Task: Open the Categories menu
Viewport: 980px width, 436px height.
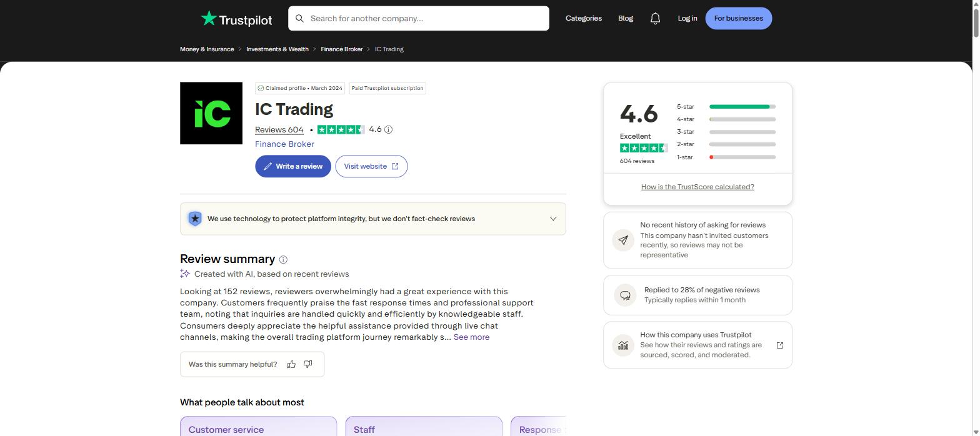Action: 584,18
